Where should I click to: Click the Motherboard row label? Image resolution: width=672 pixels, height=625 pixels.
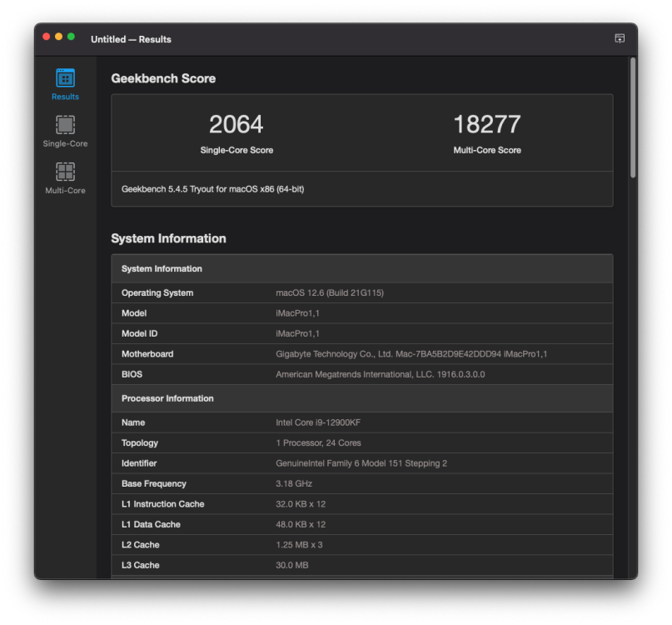pos(147,354)
